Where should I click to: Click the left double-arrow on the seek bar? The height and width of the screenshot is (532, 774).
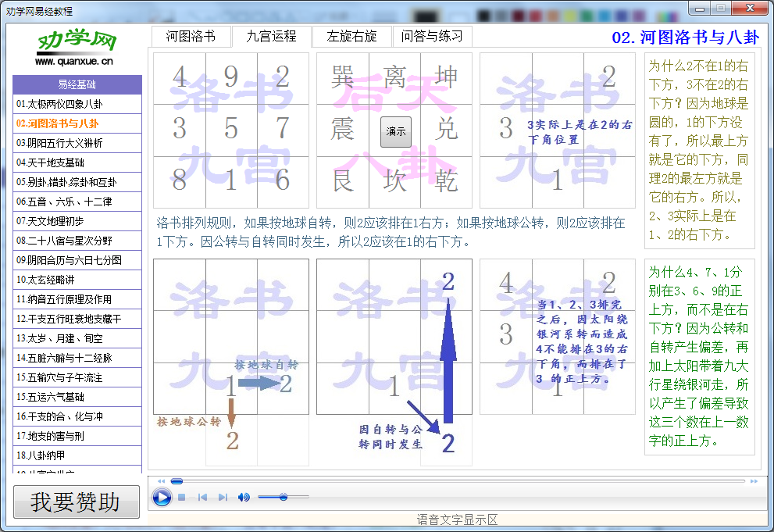pos(161,481)
